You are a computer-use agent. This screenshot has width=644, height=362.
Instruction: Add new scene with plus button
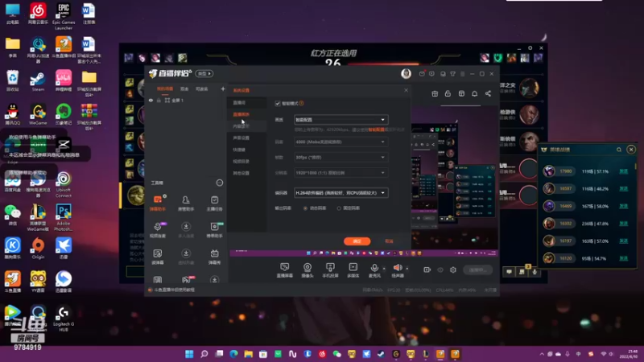[223, 89]
